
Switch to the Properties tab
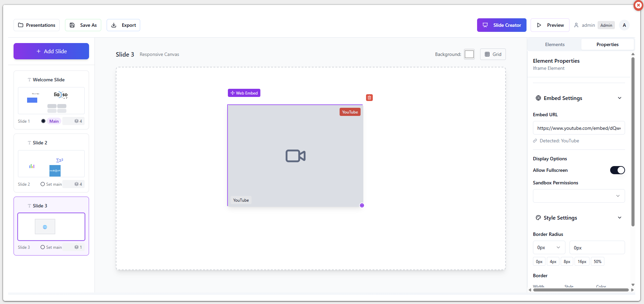(x=607, y=44)
